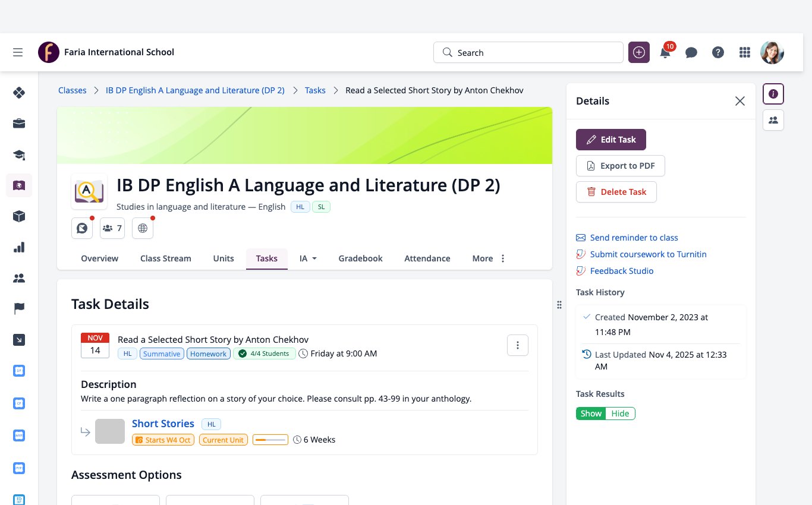This screenshot has width=812, height=505.
Task: Select the briefcase icon in sidebar
Action: pyautogui.click(x=19, y=124)
